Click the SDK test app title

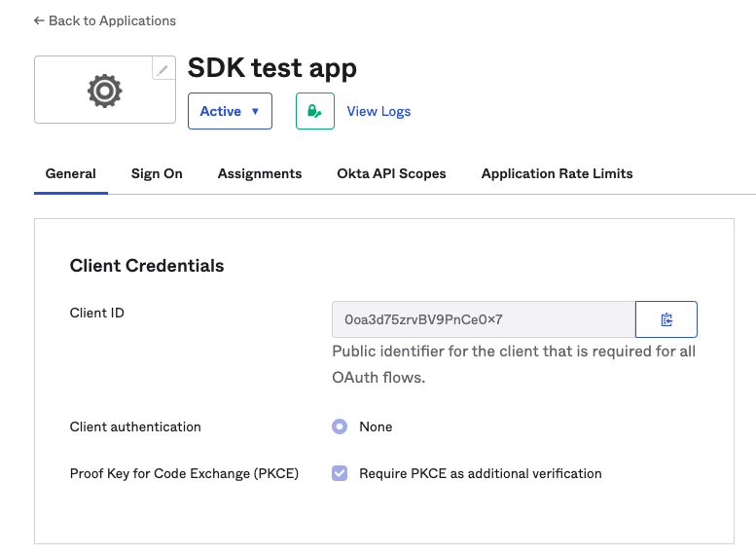(x=271, y=68)
